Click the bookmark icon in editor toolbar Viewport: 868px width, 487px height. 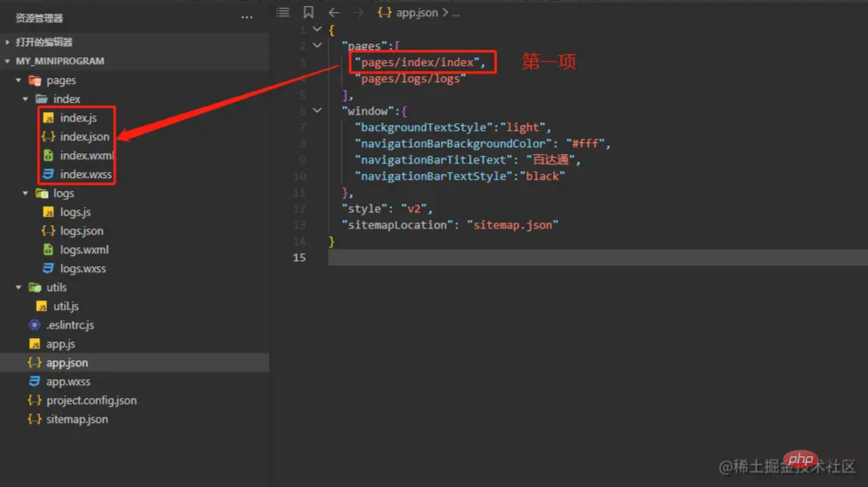tap(308, 12)
